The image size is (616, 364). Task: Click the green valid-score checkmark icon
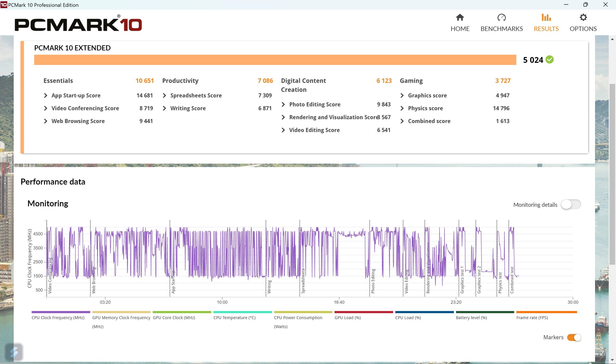[x=549, y=60]
